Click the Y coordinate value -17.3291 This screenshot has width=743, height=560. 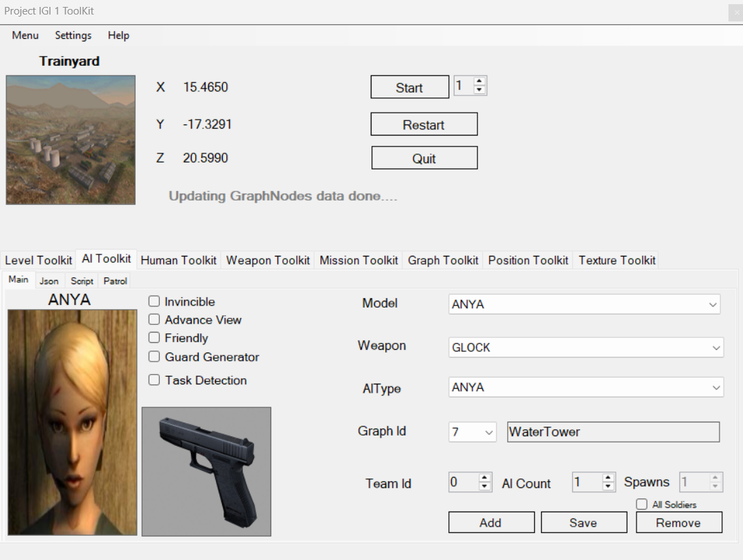click(207, 124)
